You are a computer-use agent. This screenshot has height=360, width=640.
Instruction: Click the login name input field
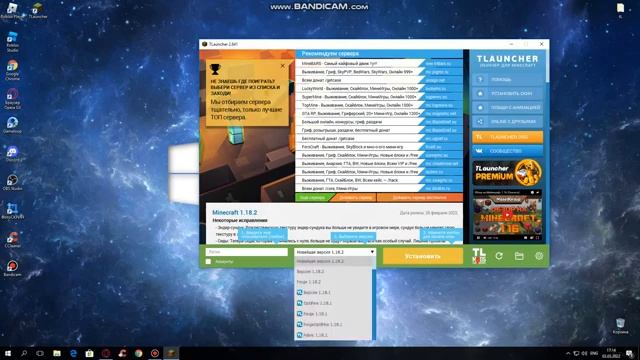pos(247,252)
